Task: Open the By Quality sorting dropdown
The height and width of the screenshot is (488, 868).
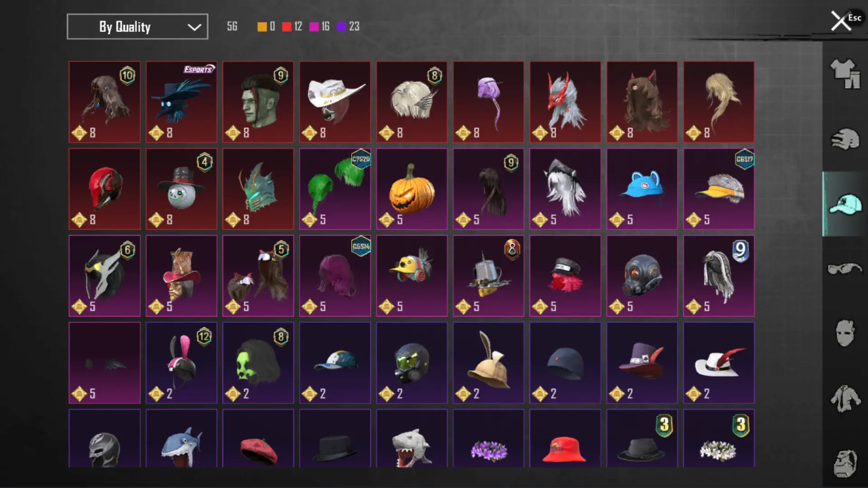Action: pyautogui.click(x=137, y=27)
